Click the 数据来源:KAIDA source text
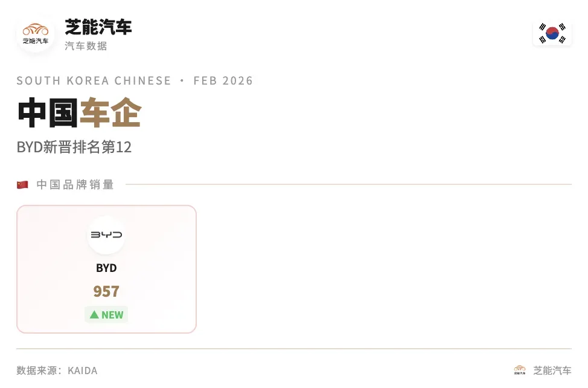Image resolution: width=588 pixels, height=388 pixels. pyautogui.click(x=57, y=370)
